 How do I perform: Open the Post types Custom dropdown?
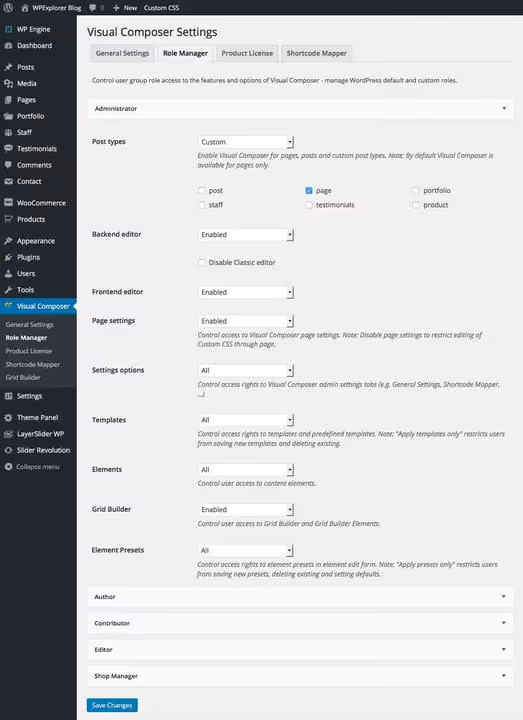click(246, 142)
